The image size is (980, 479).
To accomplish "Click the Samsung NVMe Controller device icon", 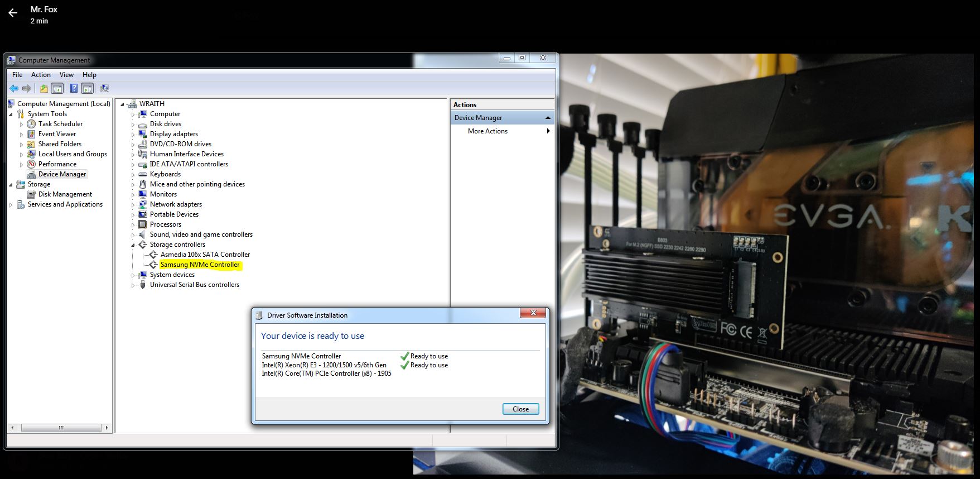I will coord(153,265).
